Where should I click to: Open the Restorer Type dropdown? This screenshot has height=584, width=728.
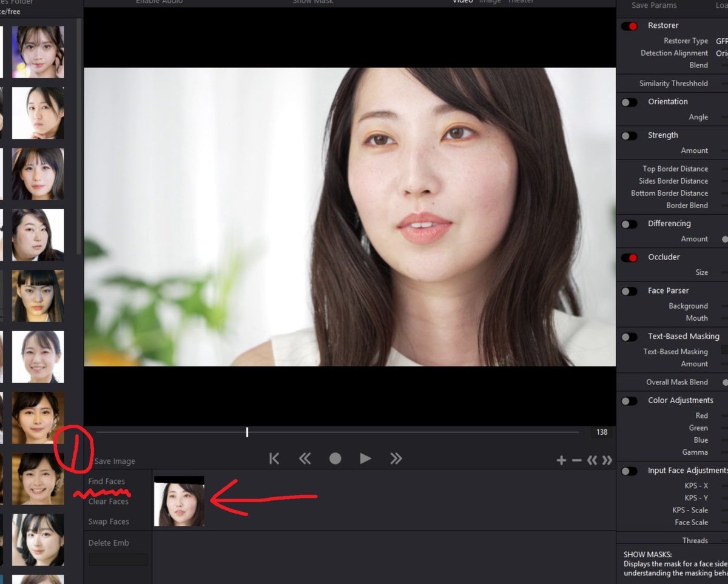[721, 41]
